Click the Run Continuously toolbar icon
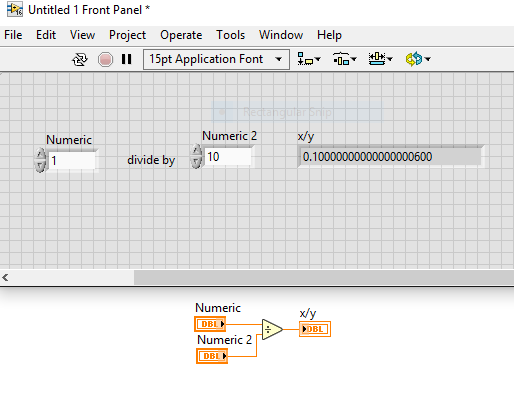Screen dimensions: 514x396 tap(80, 59)
